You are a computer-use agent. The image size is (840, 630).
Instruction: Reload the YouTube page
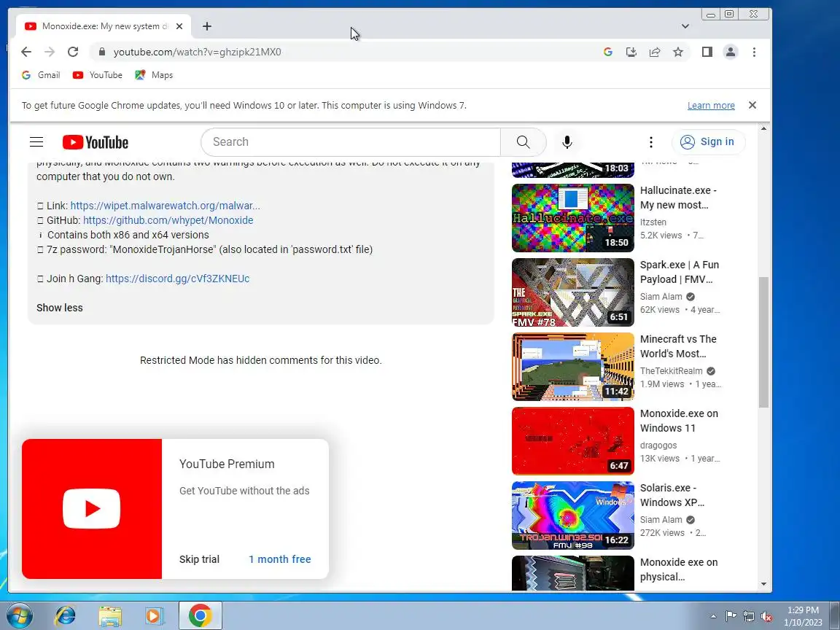pos(73,52)
